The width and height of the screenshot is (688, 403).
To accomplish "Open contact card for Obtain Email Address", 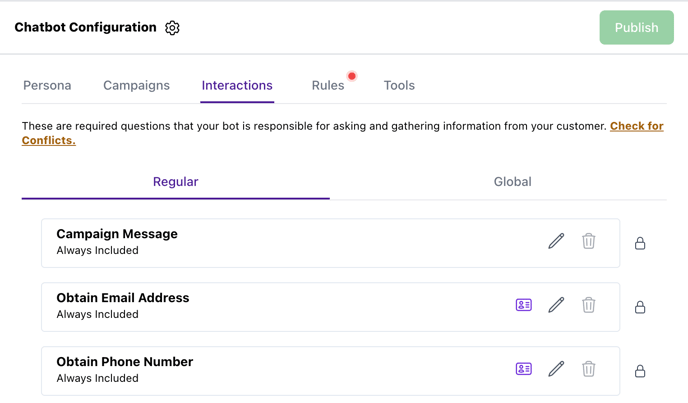I will click(x=524, y=305).
